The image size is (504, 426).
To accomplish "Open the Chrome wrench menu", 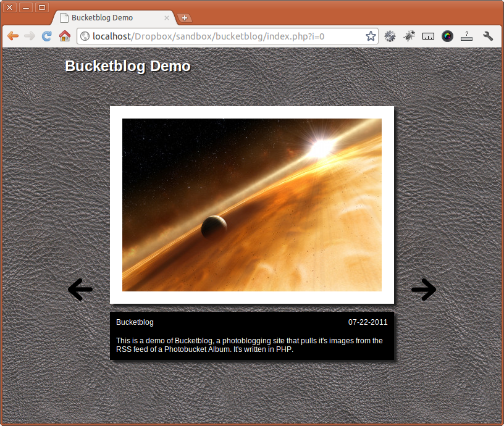I will tap(488, 36).
